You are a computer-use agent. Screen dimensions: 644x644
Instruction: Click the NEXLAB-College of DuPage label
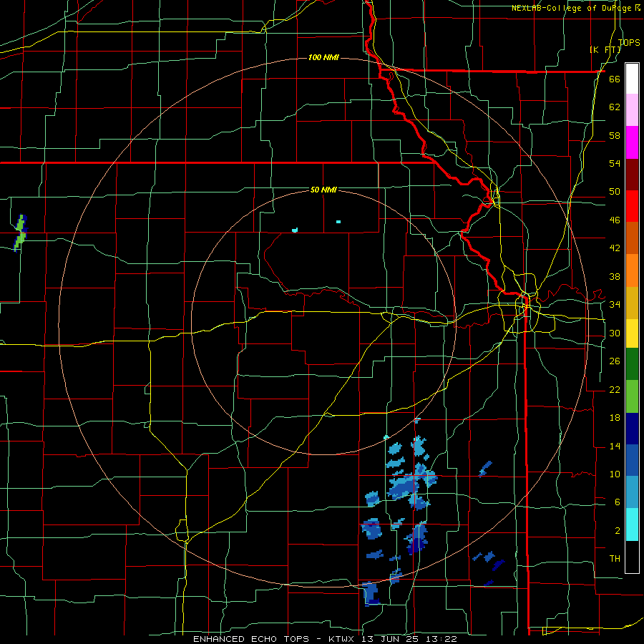575,8
